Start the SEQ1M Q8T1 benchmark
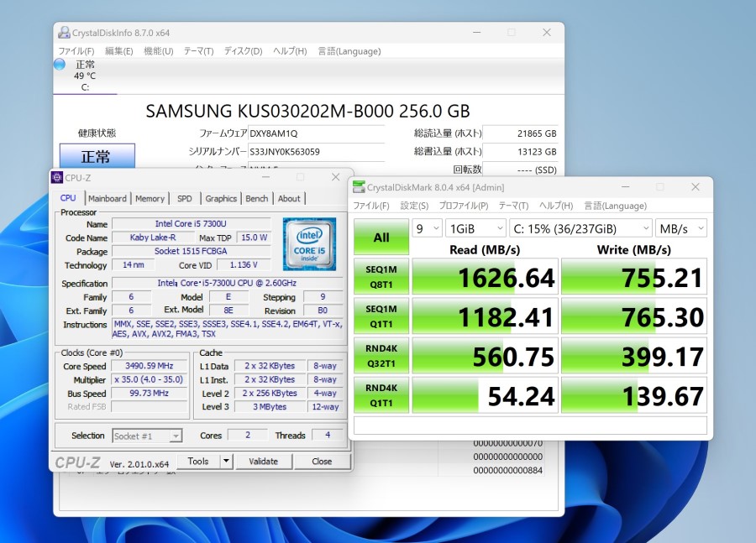 click(x=381, y=277)
